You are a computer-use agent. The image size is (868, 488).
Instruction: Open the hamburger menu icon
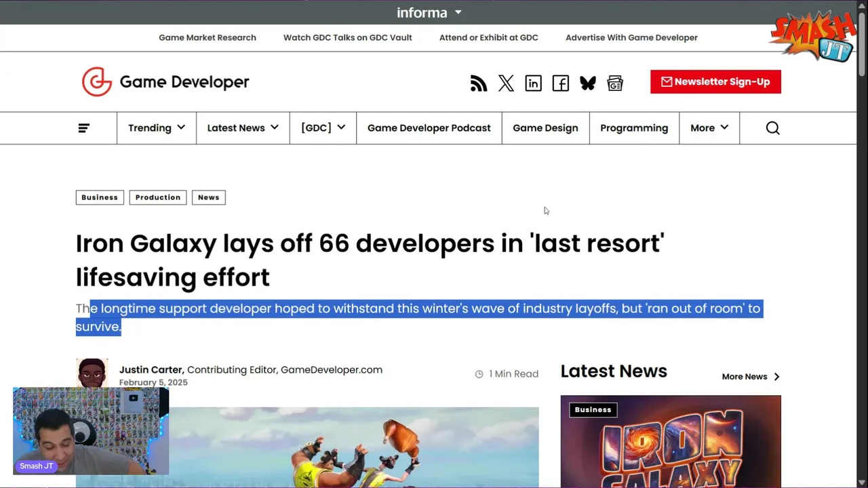(x=84, y=128)
